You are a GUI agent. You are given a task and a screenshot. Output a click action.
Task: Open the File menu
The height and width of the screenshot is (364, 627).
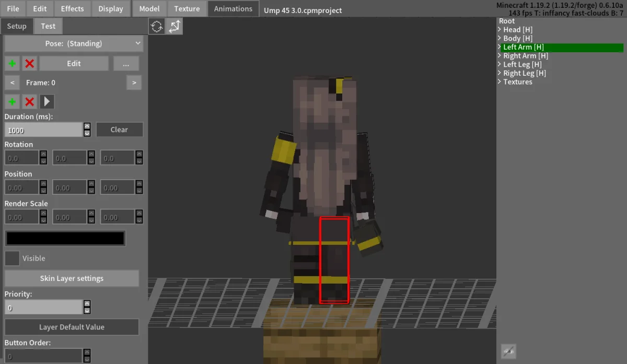click(13, 8)
